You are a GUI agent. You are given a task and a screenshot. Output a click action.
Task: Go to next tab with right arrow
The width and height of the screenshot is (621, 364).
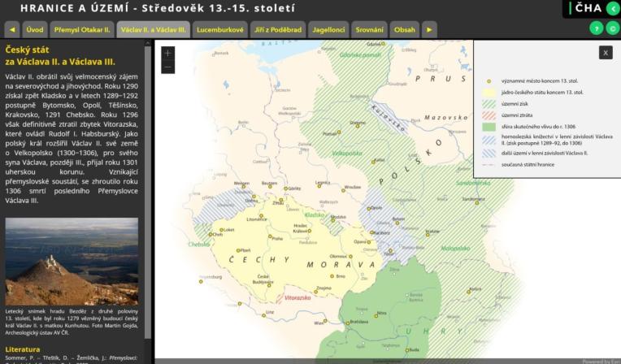[x=429, y=30]
